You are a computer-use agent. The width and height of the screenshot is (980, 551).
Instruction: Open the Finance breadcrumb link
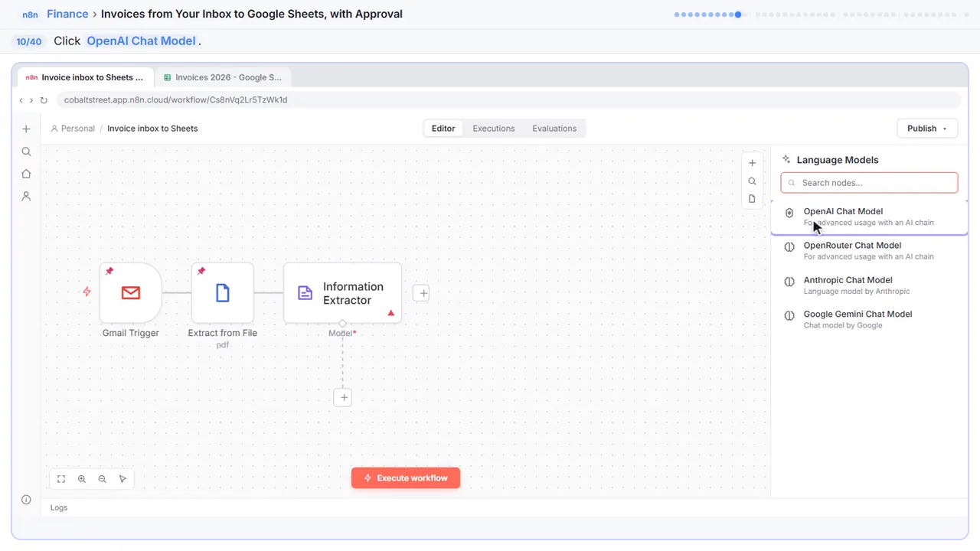67,14
